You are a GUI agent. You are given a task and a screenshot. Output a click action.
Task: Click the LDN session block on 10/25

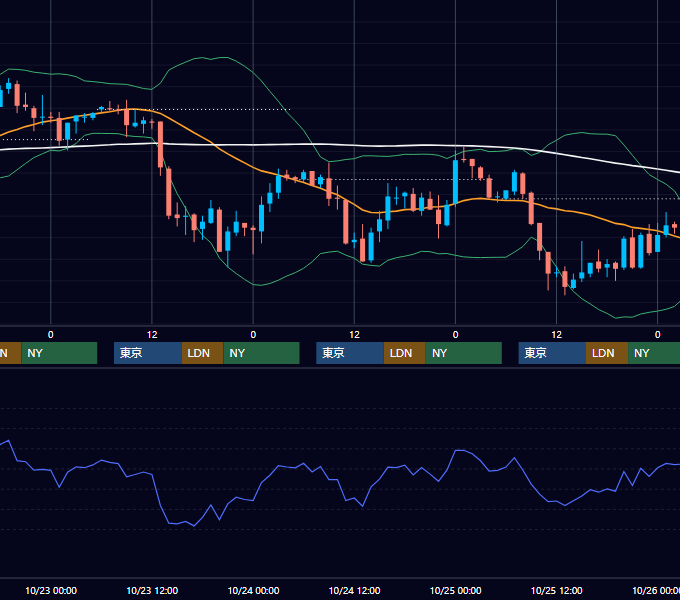(607, 353)
